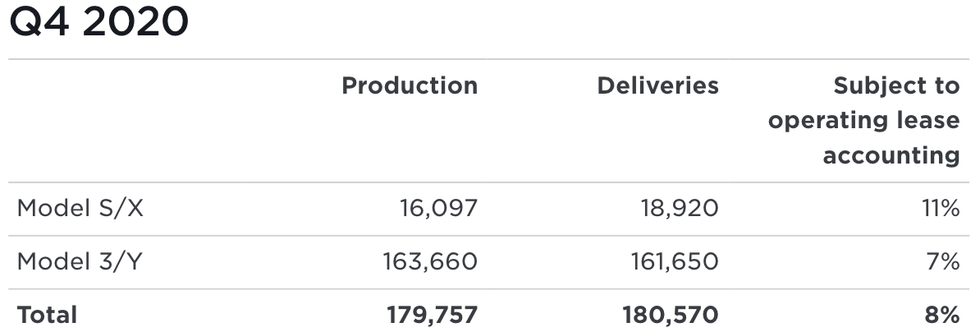
Task: Click total deliveries value 180,570
Action: (671, 315)
